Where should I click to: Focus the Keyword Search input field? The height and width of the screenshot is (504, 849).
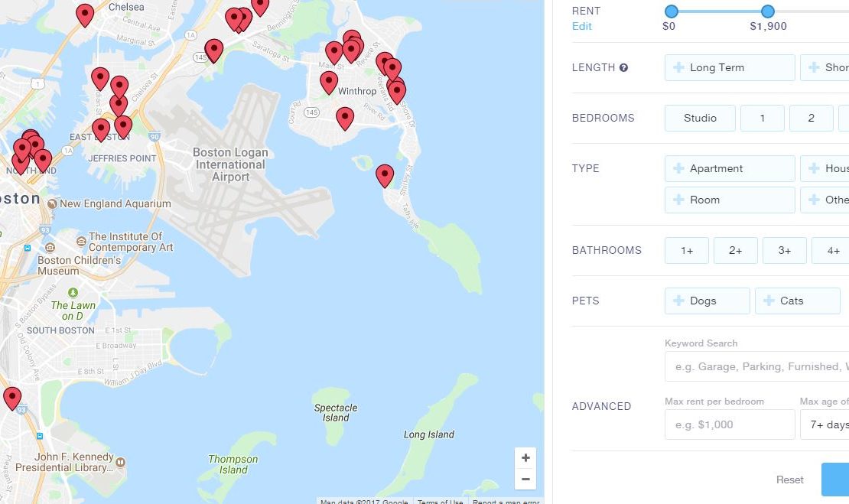pyautogui.click(x=756, y=366)
